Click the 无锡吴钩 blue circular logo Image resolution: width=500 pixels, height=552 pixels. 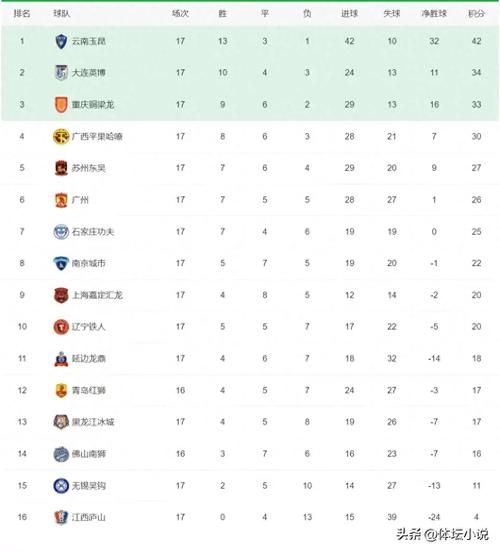point(61,486)
